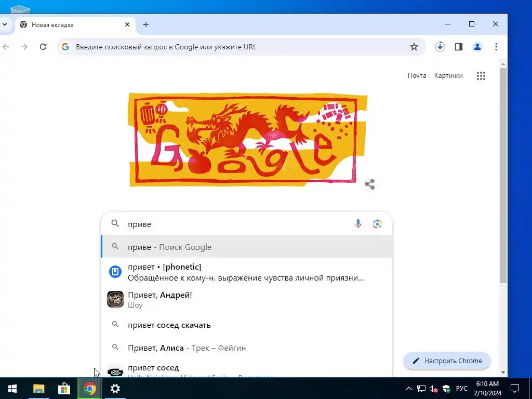Screen dimensions: 532x399
Task: Click the Google dragon doodle
Action: [x=248, y=139]
